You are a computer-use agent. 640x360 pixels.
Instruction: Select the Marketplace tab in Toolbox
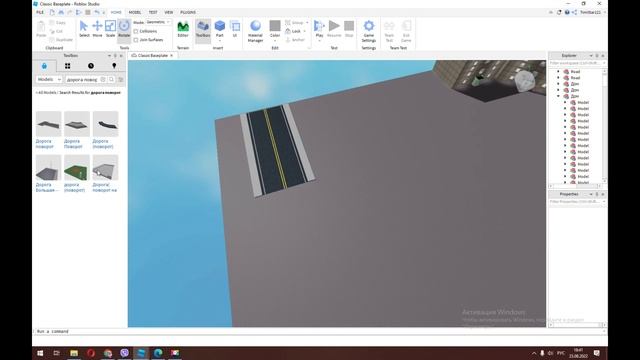(44, 66)
